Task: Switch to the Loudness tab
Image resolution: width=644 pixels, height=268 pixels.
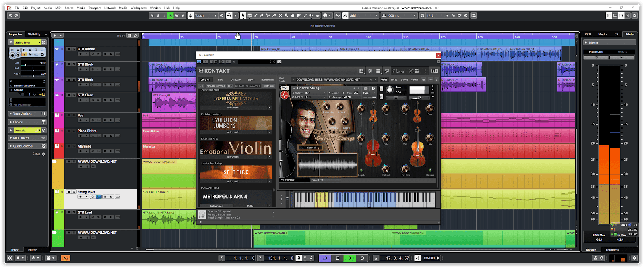Action: pos(612,250)
